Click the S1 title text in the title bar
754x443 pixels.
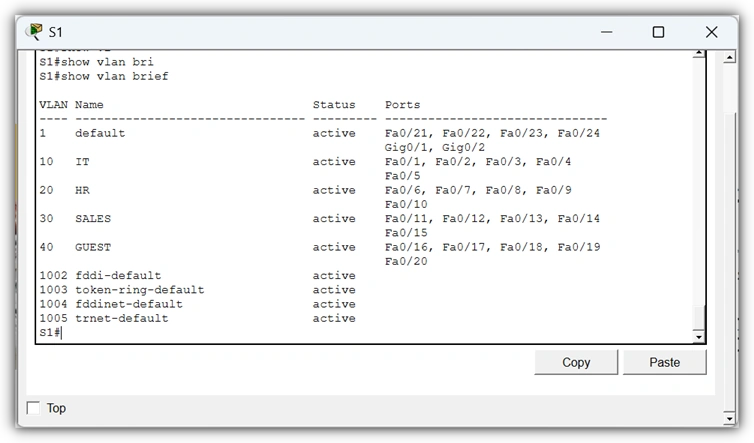coord(55,32)
